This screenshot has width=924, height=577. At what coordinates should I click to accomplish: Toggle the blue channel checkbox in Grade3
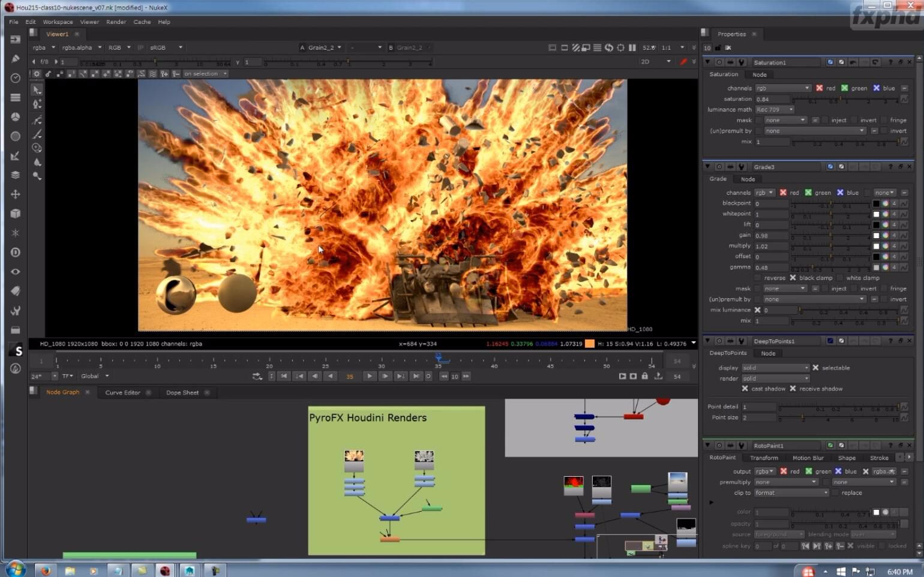[x=840, y=193]
